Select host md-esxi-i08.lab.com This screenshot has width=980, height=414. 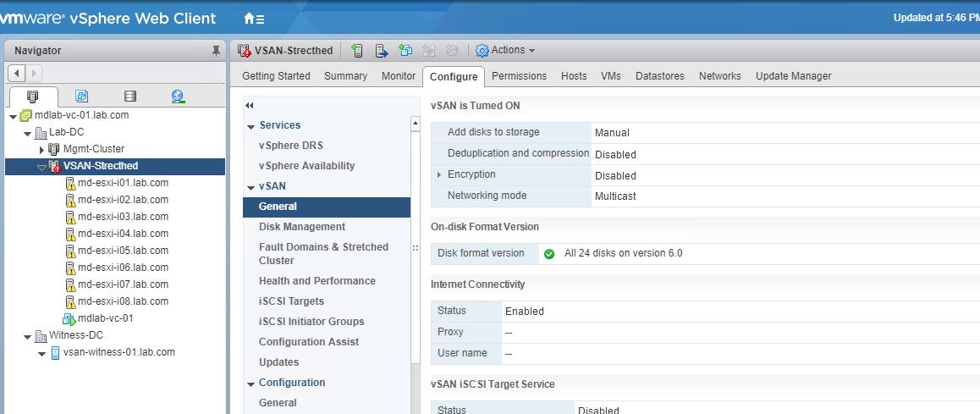point(123,301)
